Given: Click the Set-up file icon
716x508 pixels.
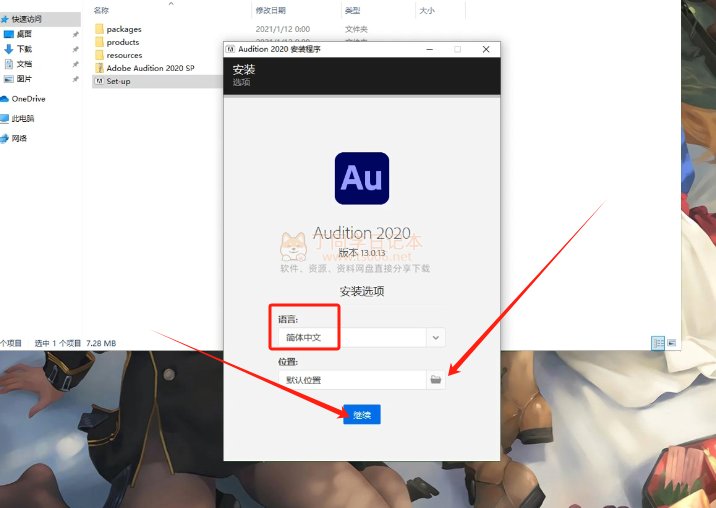Looking at the screenshot, I should 100,81.
